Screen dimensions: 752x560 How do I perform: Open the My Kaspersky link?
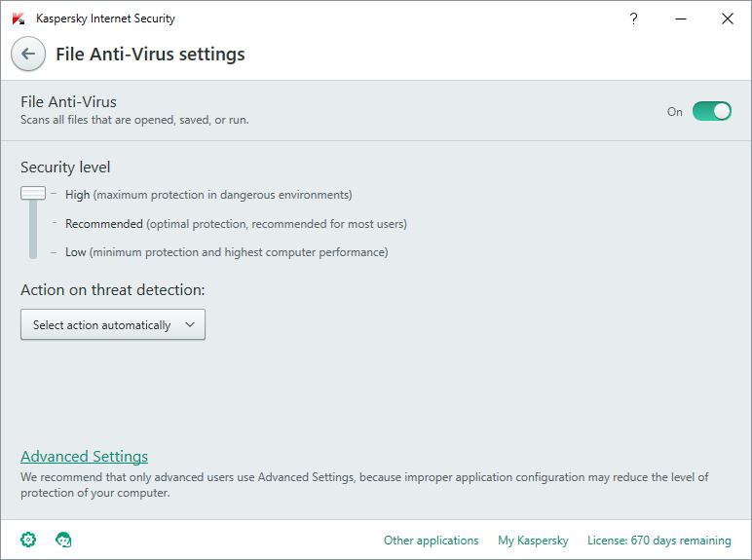tap(533, 541)
